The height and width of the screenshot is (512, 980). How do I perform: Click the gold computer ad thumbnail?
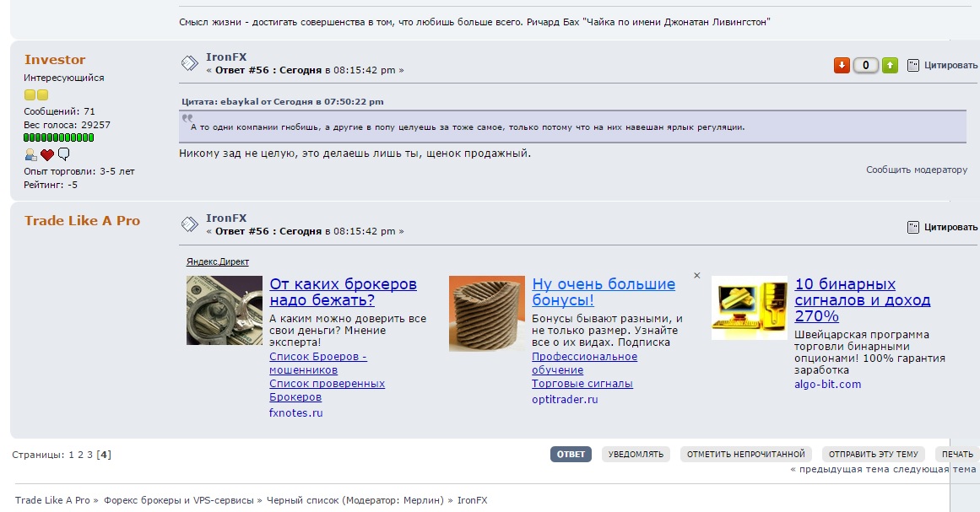tap(750, 308)
